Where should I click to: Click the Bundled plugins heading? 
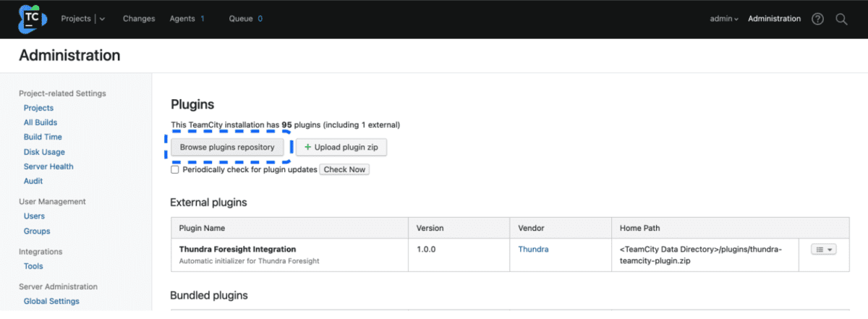(x=208, y=295)
